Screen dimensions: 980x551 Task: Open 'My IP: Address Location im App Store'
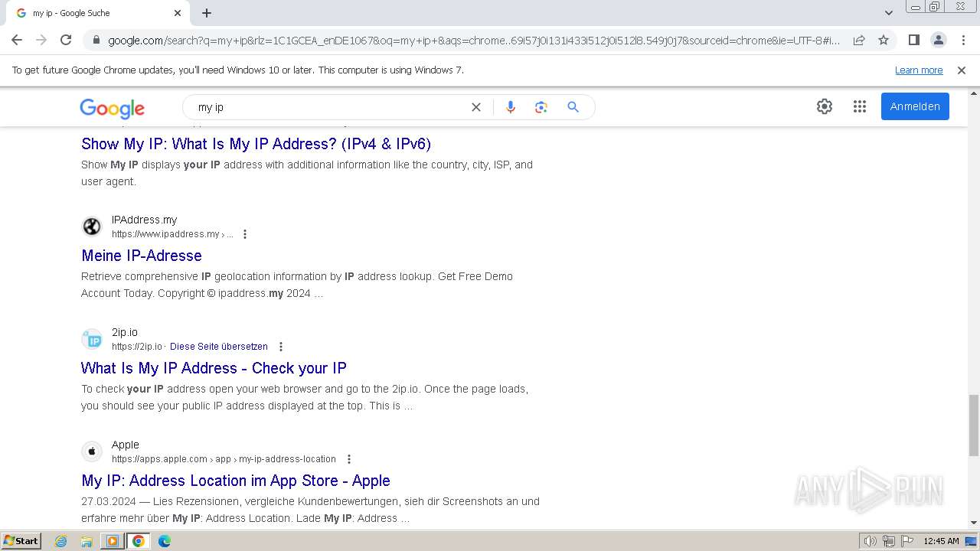tap(236, 481)
